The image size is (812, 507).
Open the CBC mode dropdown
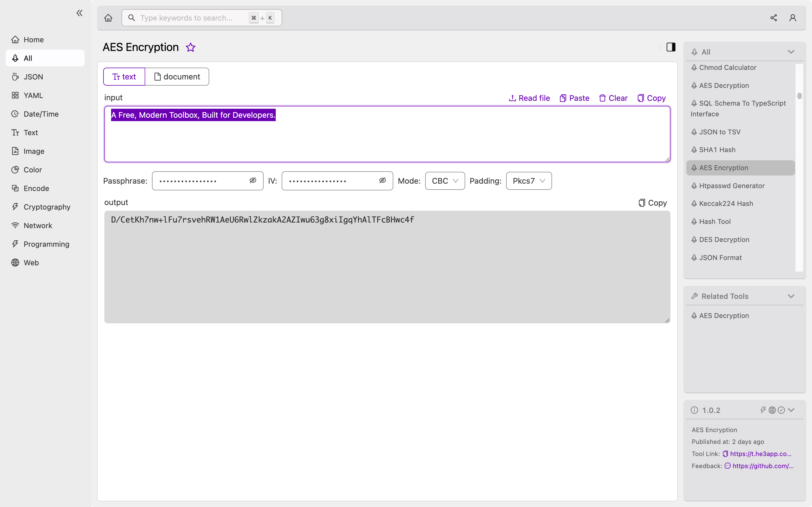[x=445, y=181]
